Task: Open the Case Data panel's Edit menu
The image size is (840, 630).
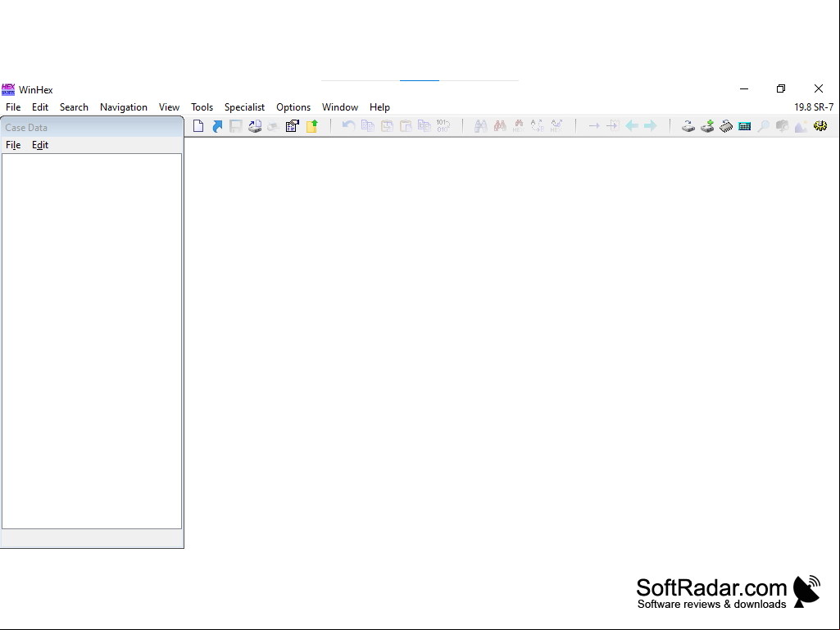Action: [x=40, y=145]
